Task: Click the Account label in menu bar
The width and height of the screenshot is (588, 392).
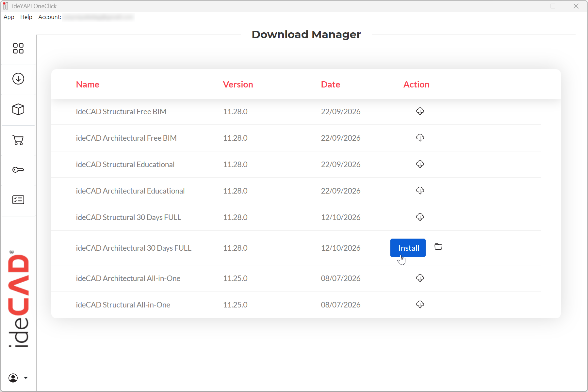Action: (50, 17)
